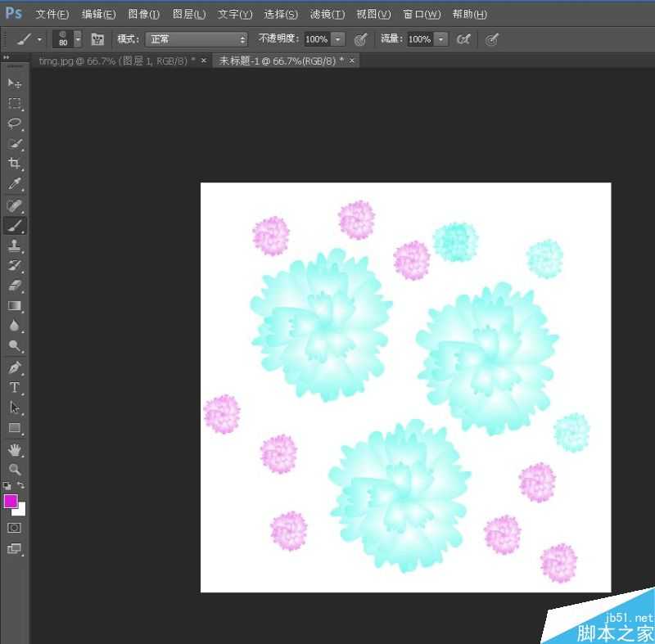Pick the Pen tool
The width and height of the screenshot is (655, 644).
[15, 367]
